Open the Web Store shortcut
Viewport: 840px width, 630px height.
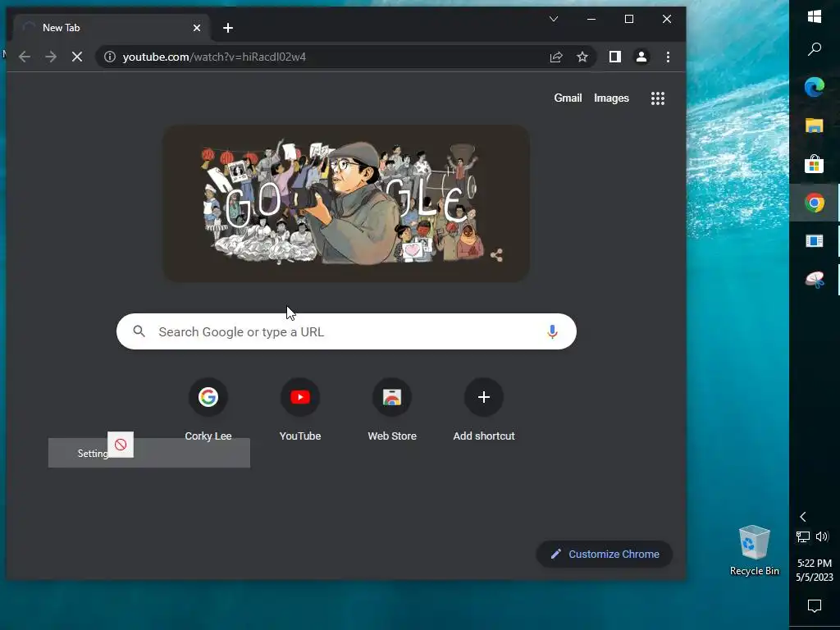(392, 410)
